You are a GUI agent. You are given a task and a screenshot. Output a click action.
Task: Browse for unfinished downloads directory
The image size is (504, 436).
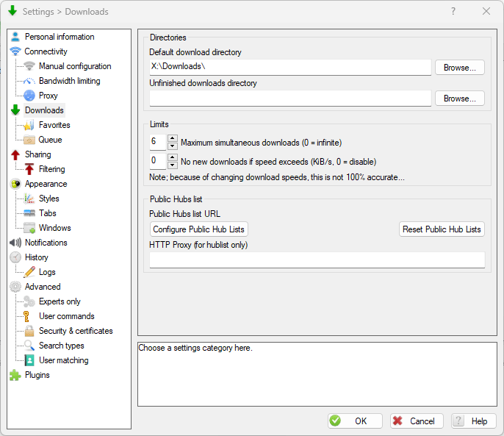(460, 99)
